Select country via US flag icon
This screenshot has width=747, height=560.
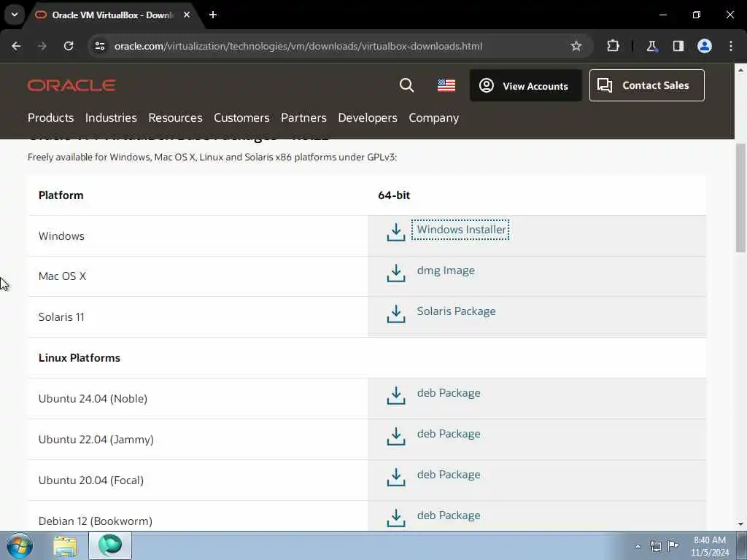[x=446, y=85]
